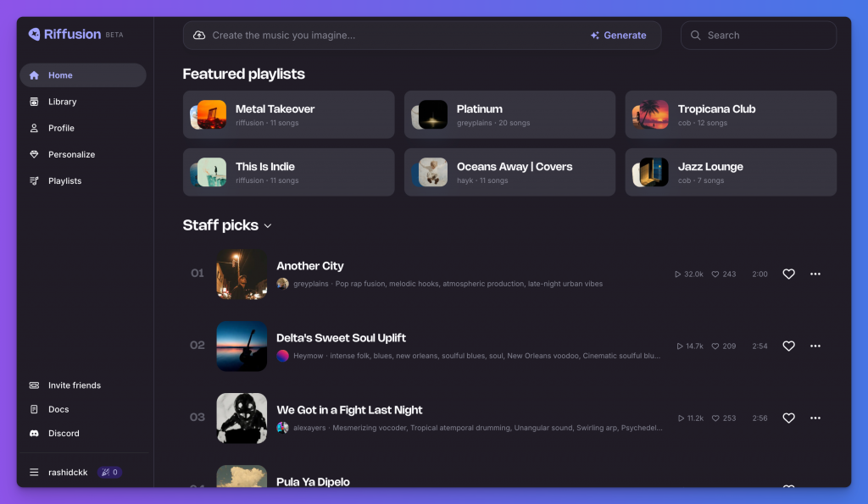The width and height of the screenshot is (868, 504).
Task: Click the 14.7k play count
Action: tap(690, 346)
